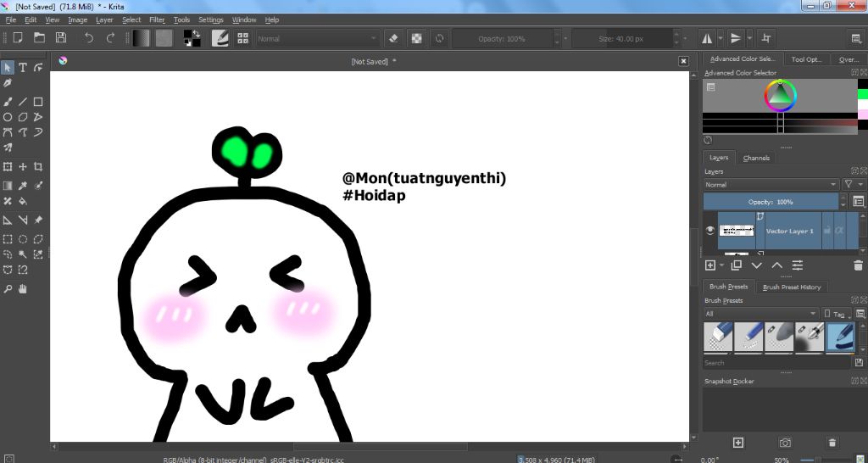Select the Assistant tool

coord(8,220)
